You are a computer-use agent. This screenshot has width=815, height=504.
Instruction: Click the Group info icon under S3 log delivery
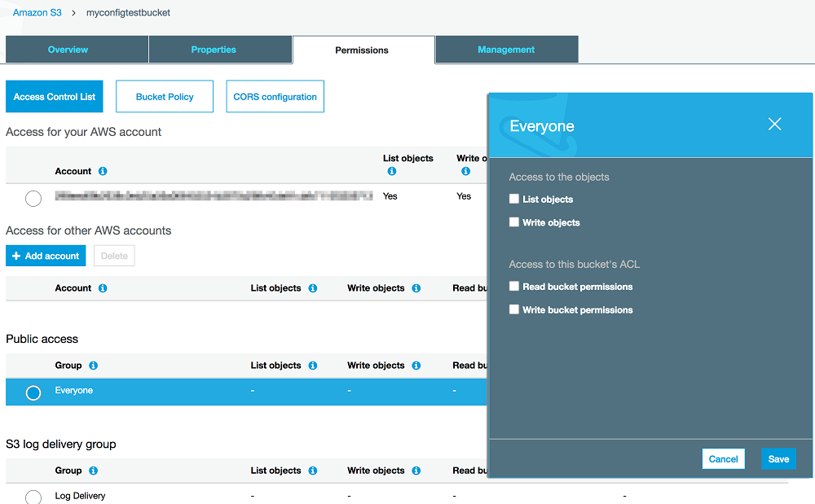click(x=93, y=470)
